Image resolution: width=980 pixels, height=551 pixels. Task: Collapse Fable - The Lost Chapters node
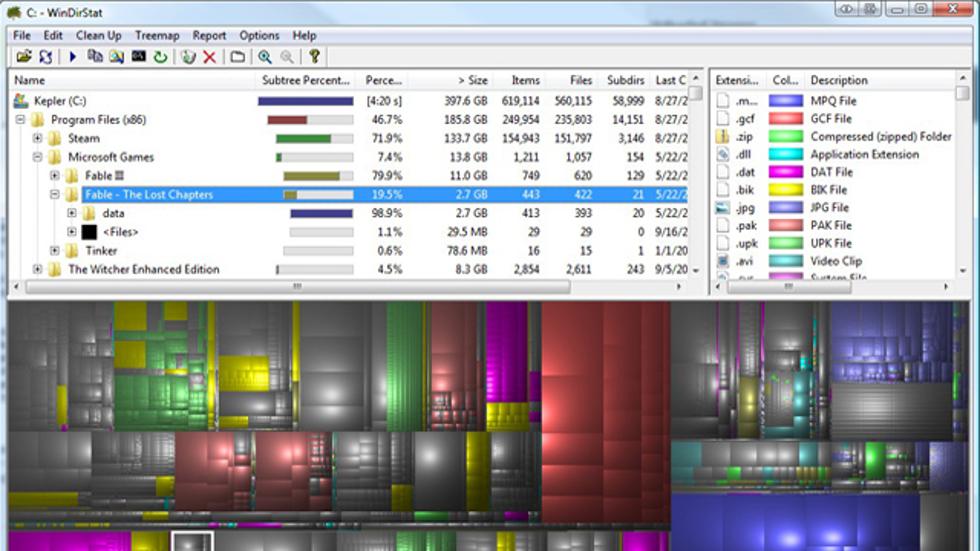55,195
